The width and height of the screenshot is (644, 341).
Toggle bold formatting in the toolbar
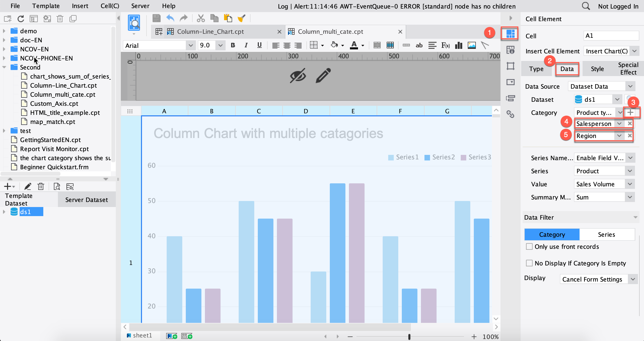[x=233, y=45]
